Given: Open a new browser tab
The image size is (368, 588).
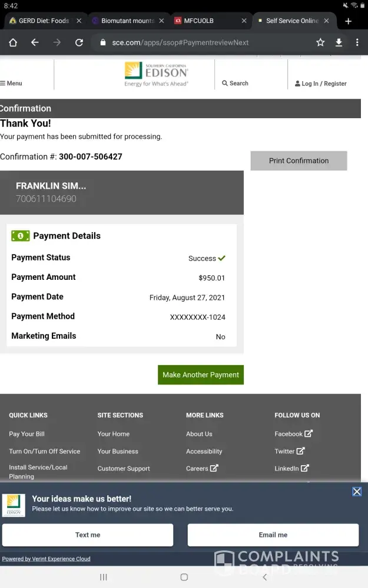Looking at the screenshot, I should [348, 21].
